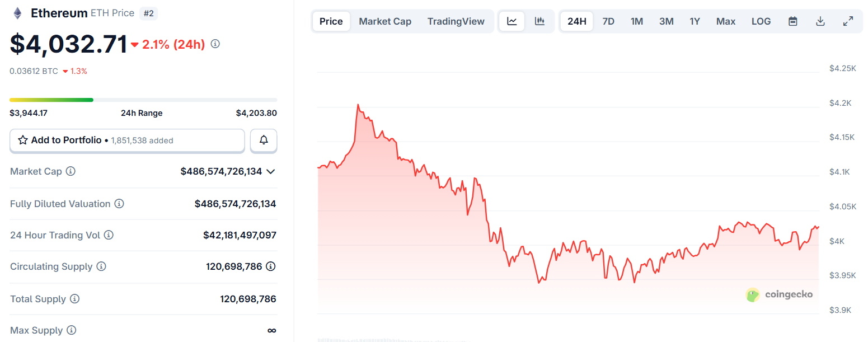Open Circulating Supply info tooltip

pos(101,266)
